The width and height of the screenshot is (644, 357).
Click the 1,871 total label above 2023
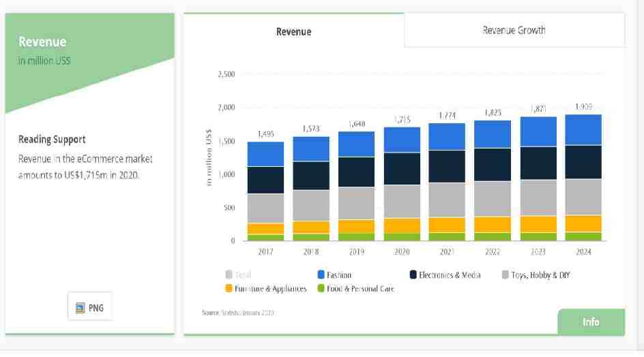pos(538,109)
